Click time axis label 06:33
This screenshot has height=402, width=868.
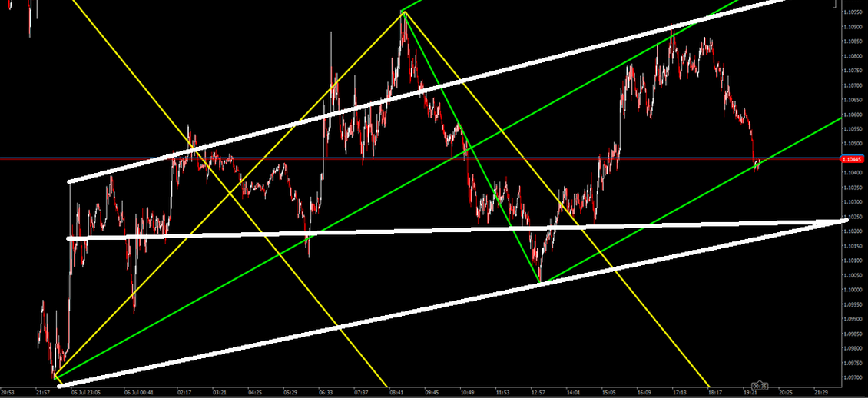[326, 392]
